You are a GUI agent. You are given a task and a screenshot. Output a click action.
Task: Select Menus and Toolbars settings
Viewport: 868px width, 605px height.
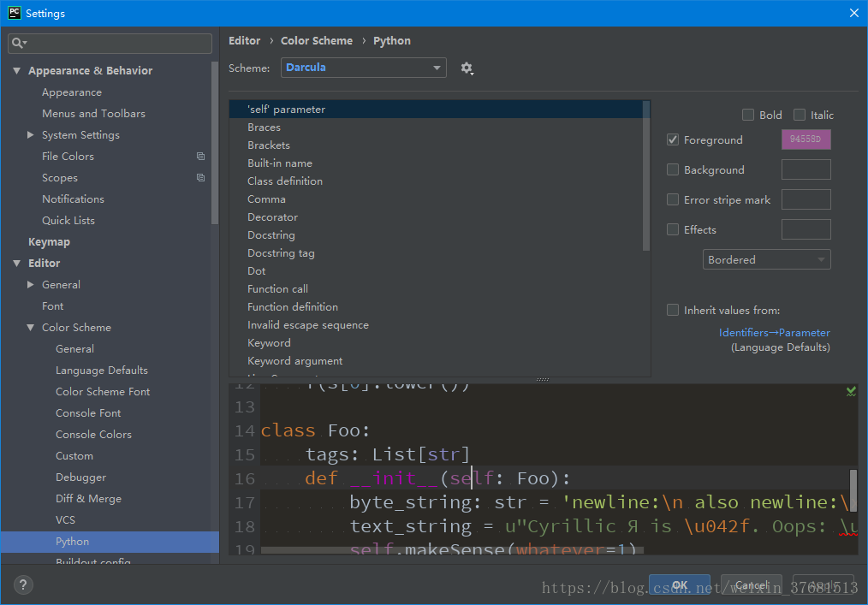click(x=93, y=114)
